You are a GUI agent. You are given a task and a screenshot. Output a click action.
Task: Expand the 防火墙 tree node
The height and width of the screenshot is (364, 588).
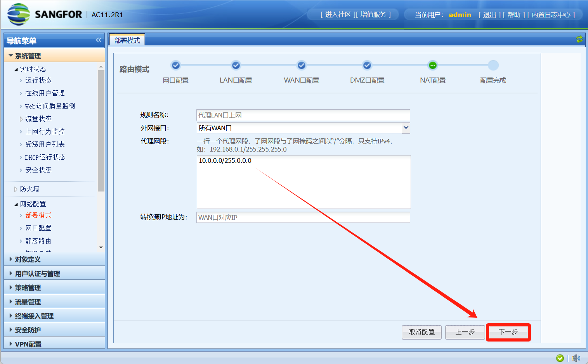point(16,189)
